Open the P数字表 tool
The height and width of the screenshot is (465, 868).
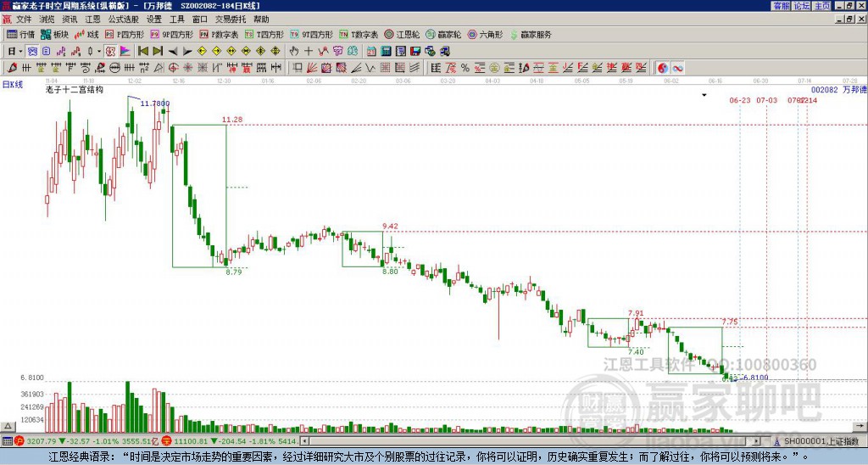219,34
